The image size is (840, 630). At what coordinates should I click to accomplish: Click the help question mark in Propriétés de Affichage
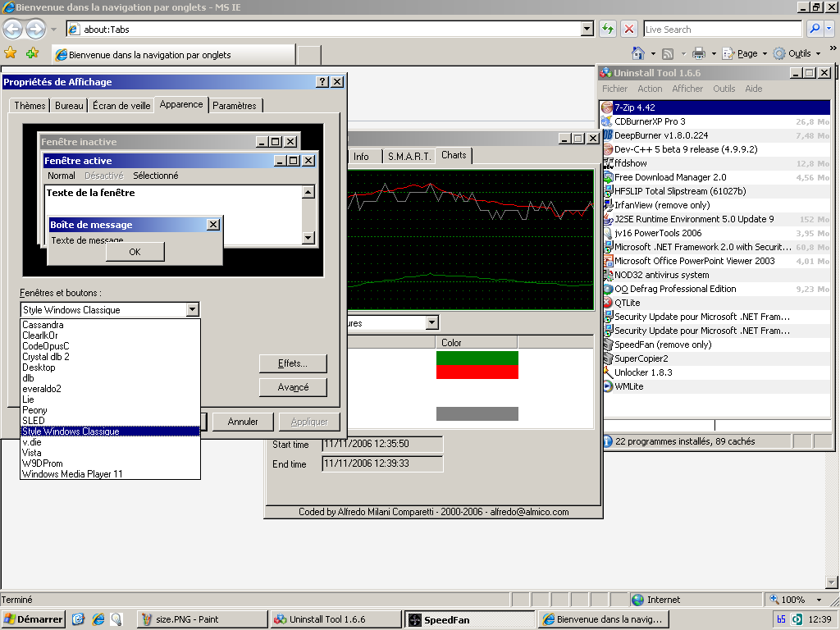(x=322, y=81)
